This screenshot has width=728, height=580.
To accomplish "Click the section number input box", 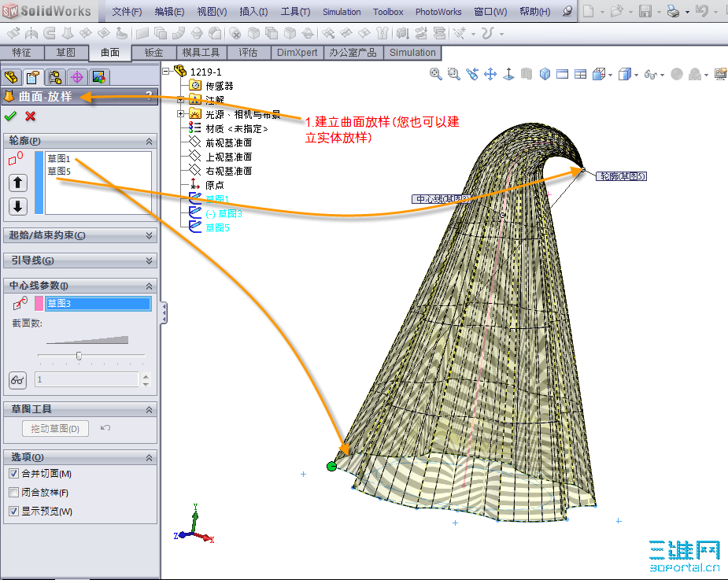I will [87, 379].
